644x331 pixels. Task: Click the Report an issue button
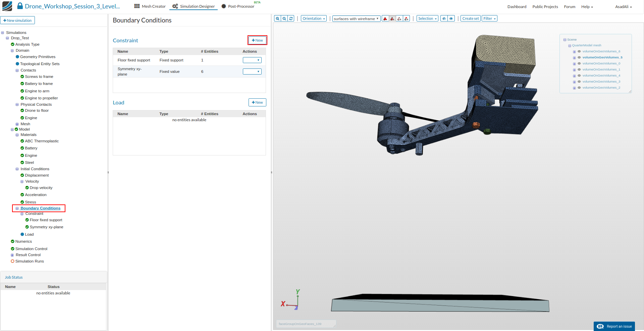point(614,326)
